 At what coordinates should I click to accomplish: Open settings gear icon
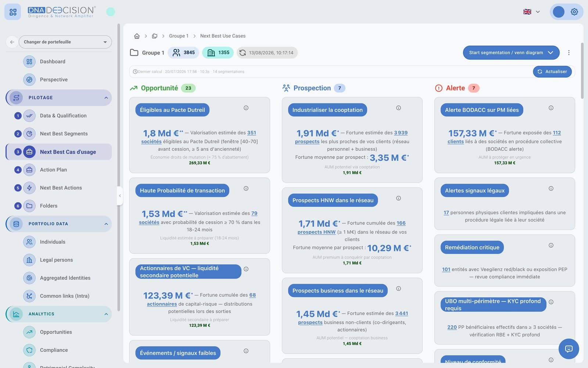pyautogui.click(x=574, y=12)
